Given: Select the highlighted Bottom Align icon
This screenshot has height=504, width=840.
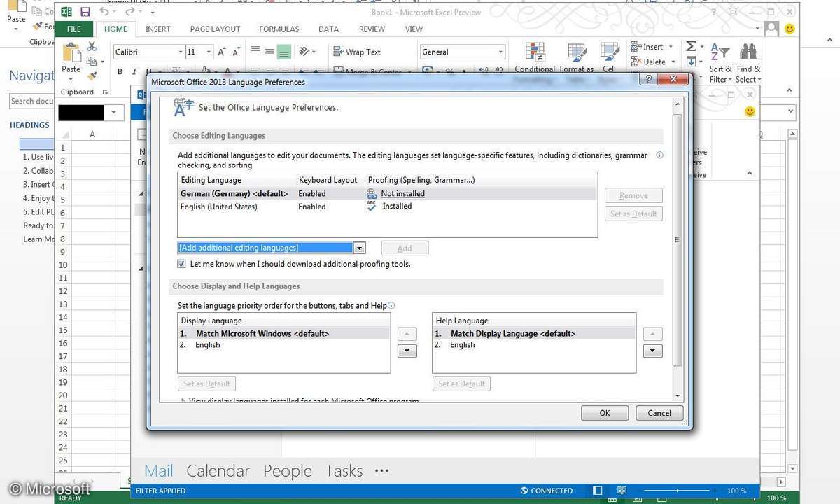Looking at the screenshot, I should (283, 51).
